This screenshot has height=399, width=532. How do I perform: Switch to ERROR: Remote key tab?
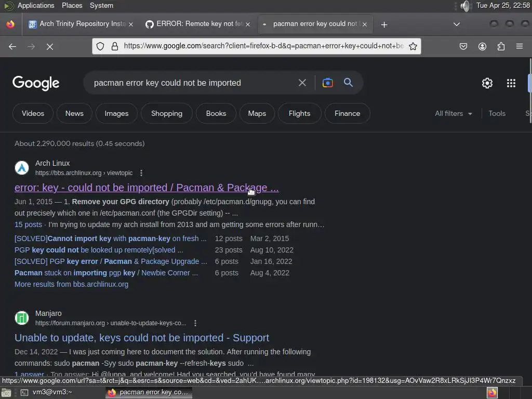point(198,24)
